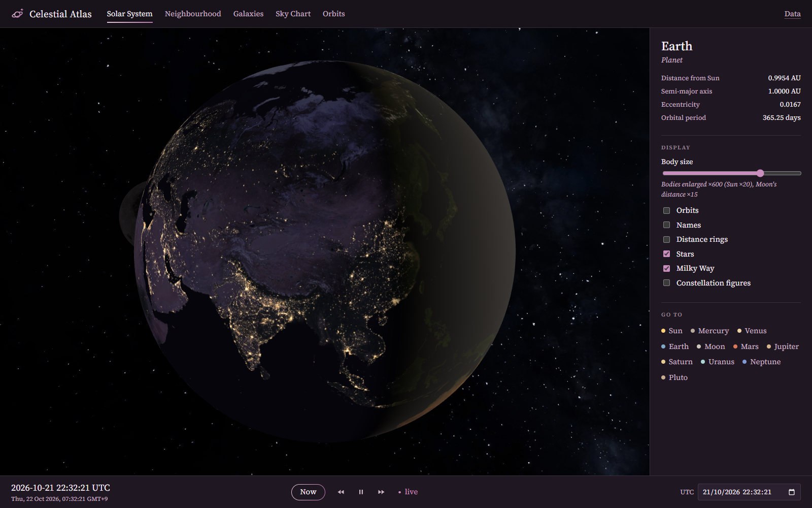
Task: Toggle the Orbits checkbox
Action: click(666, 210)
